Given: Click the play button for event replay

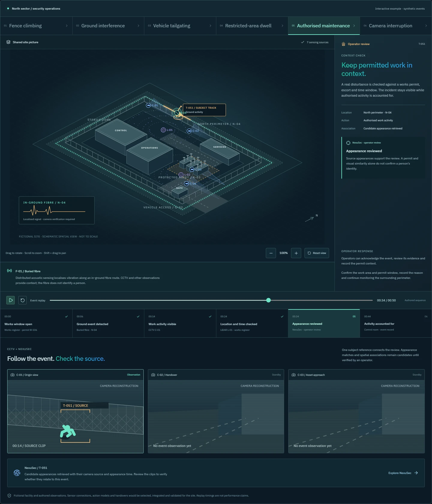Looking at the screenshot, I should (10, 300).
